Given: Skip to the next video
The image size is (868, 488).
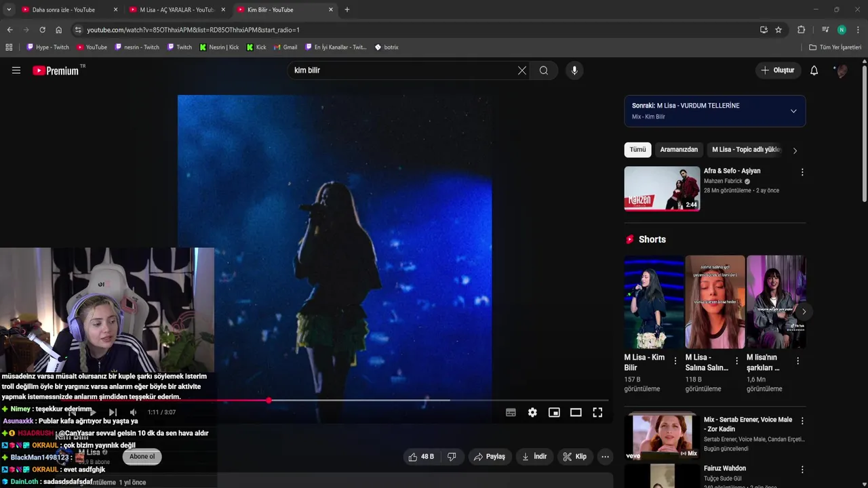Looking at the screenshot, I should (113, 412).
